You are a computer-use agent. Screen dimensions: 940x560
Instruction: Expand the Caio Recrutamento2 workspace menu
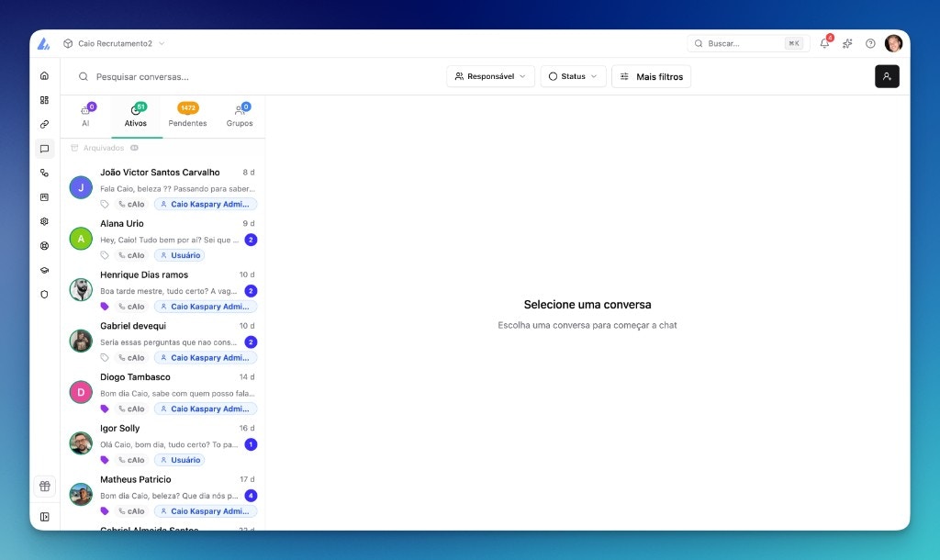(115, 43)
